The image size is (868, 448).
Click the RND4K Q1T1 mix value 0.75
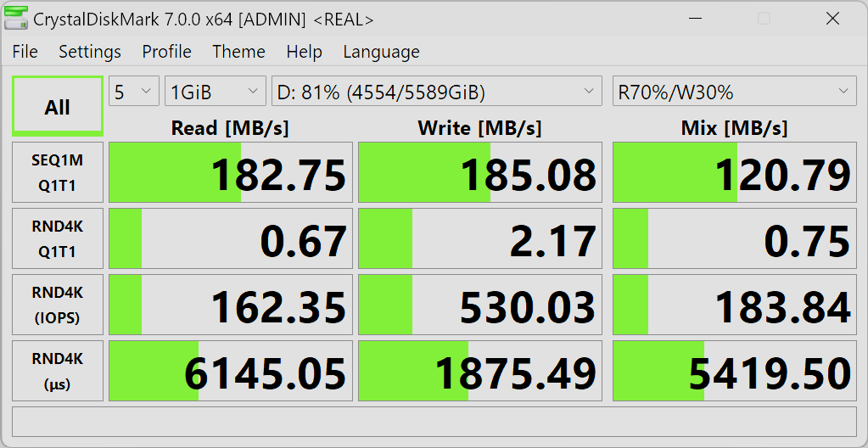point(735,238)
